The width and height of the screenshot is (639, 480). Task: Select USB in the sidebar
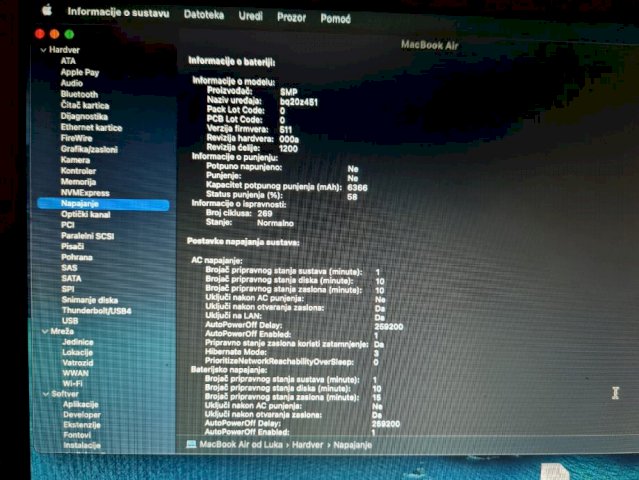(x=70, y=321)
